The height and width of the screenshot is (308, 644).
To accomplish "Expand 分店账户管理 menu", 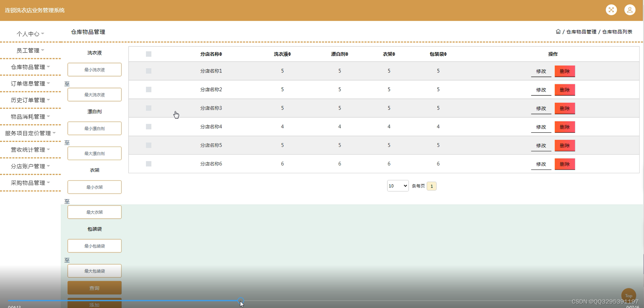I will click(x=30, y=166).
